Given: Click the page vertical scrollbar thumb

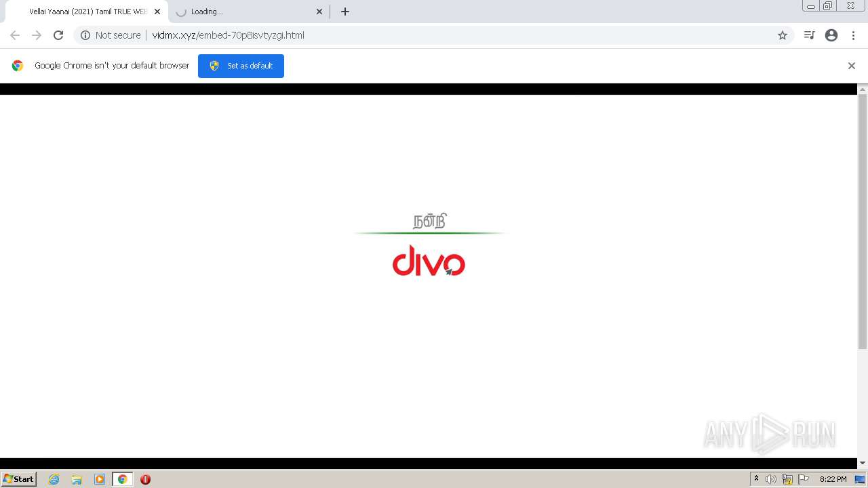Looking at the screenshot, I should click(x=863, y=222).
